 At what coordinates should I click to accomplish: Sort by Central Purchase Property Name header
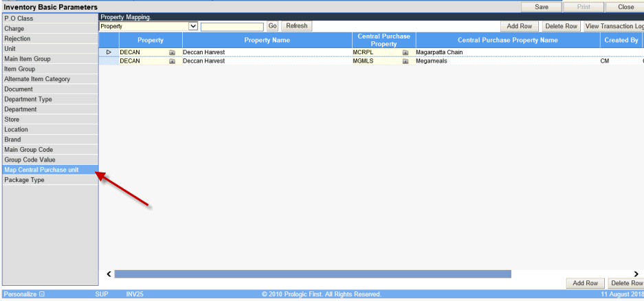click(508, 41)
